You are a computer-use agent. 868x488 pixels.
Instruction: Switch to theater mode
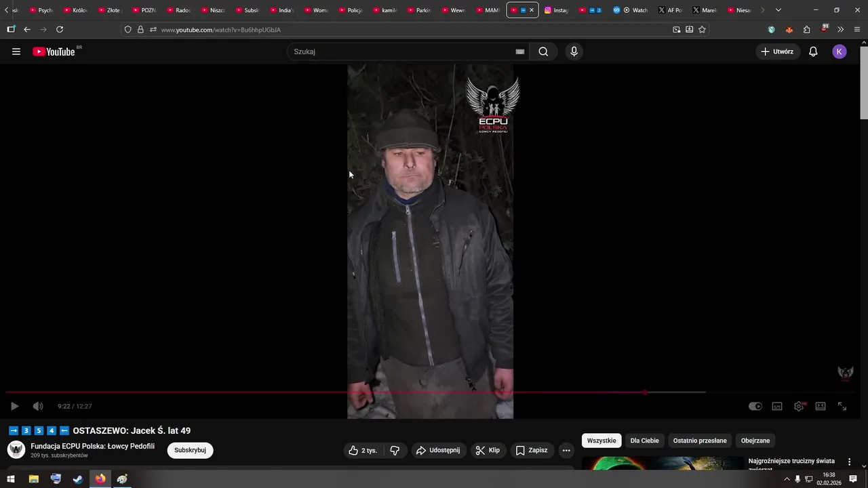821,406
